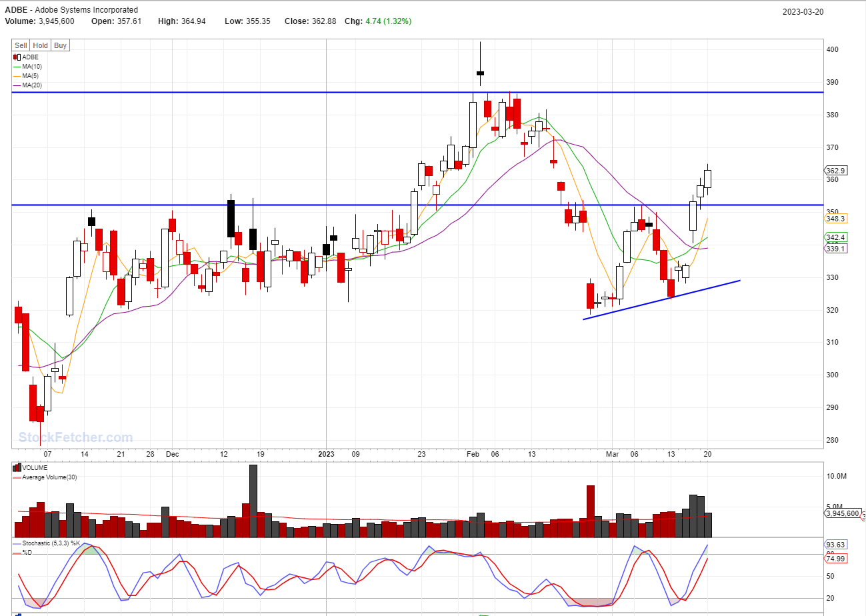Click the 3,945,600 volume axis tag
This screenshot has height=616, width=866.
pos(843,513)
